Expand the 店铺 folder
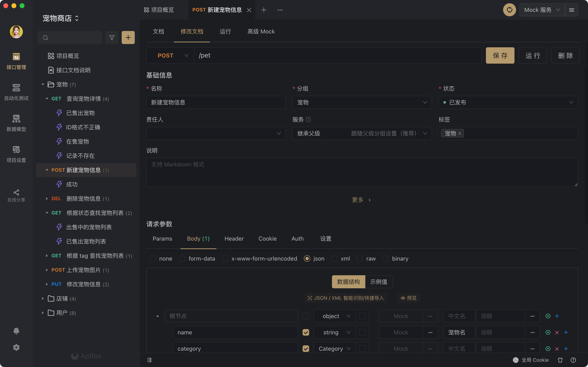Viewport: 588px width, 367px height. [43, 298]
